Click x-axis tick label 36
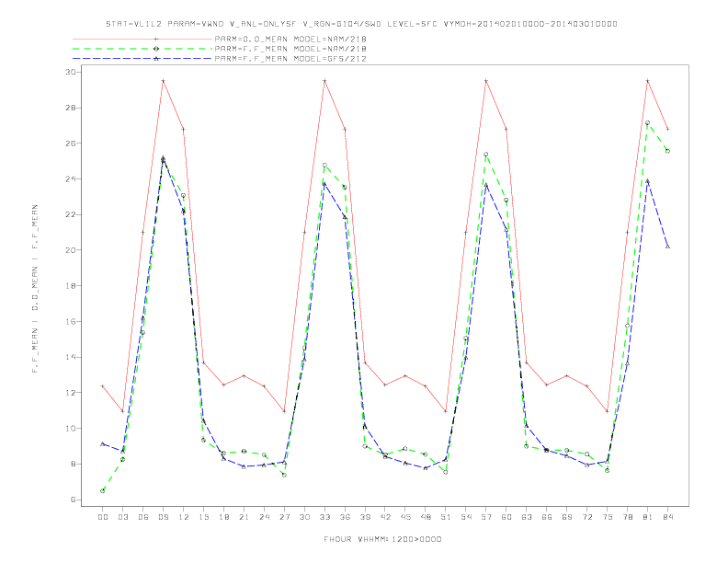 pyautogui.click(x=345, y=517)
